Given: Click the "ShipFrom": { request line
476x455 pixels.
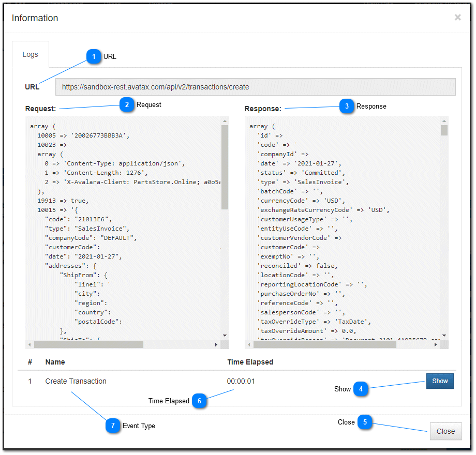Looking at the screenshot, I should click(x=83, y=275).
